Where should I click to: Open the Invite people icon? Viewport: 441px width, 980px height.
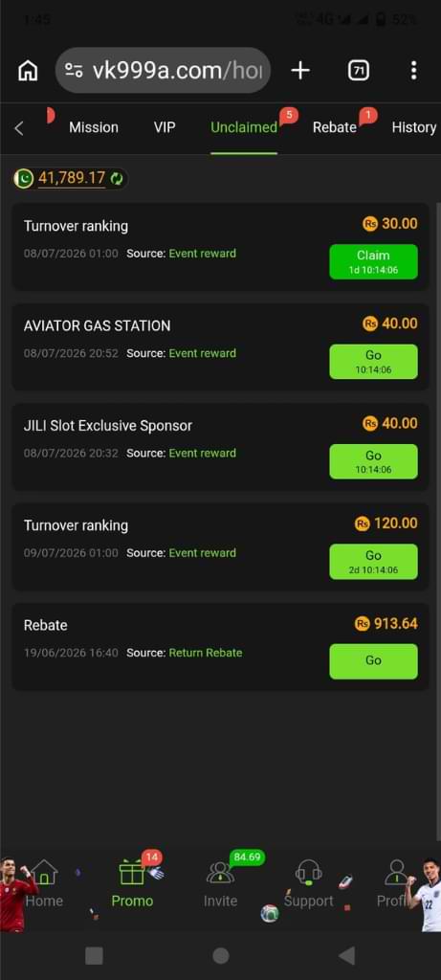point(220,872)
